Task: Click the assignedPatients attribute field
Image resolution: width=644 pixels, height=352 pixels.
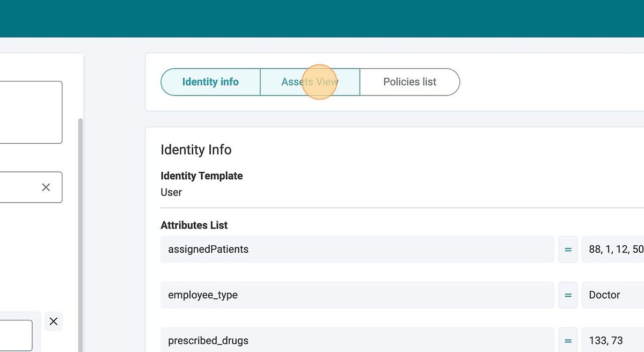Action: click(357, 250)
